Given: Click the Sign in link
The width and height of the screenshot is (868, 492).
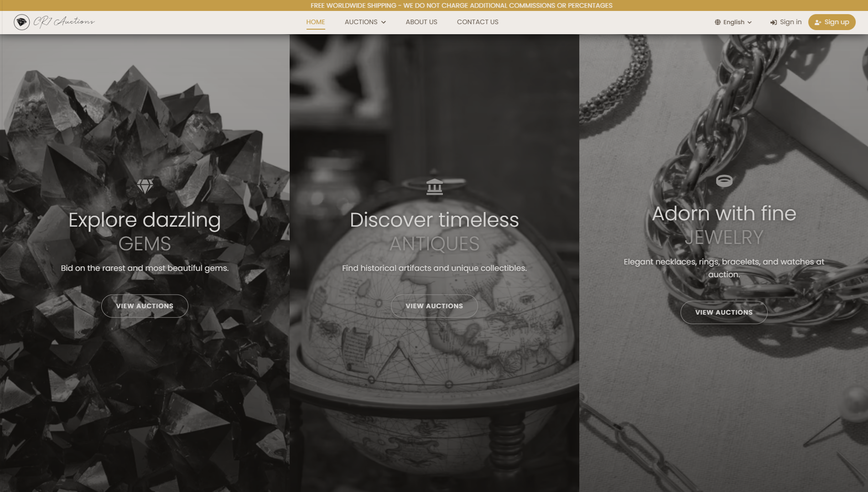Looking at the screenshot, I should (x=790, y=22).
